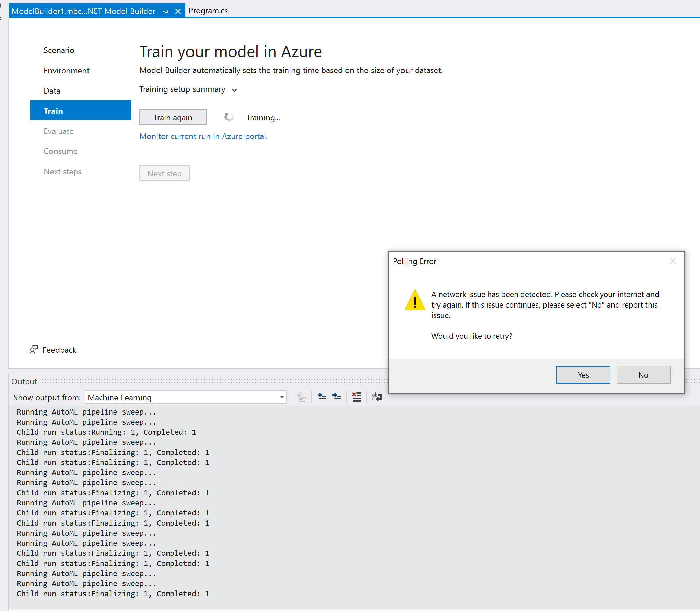Screen dimensions: 700x611
Task: Open Monitor current run in Azure portal
Action: click(x=203, y=136)
